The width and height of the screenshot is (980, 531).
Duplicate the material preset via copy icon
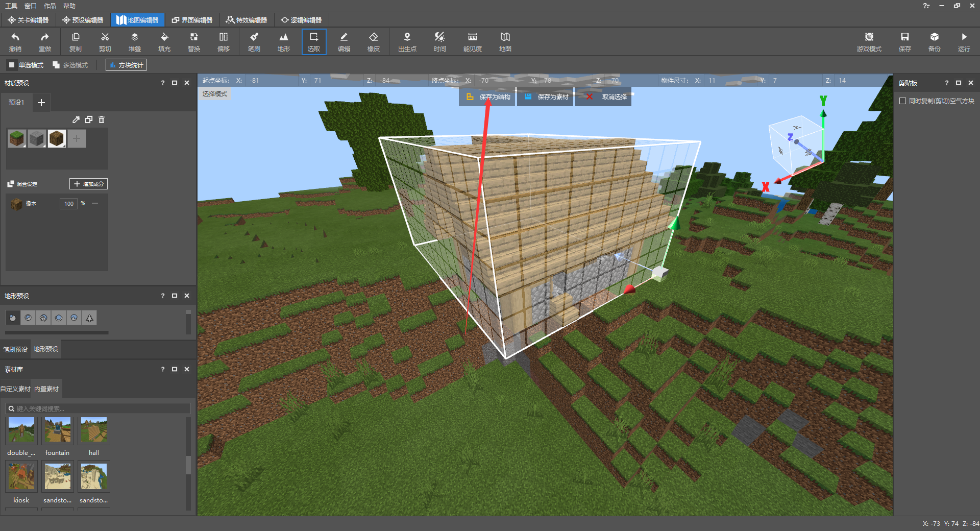tap(89, 119)
